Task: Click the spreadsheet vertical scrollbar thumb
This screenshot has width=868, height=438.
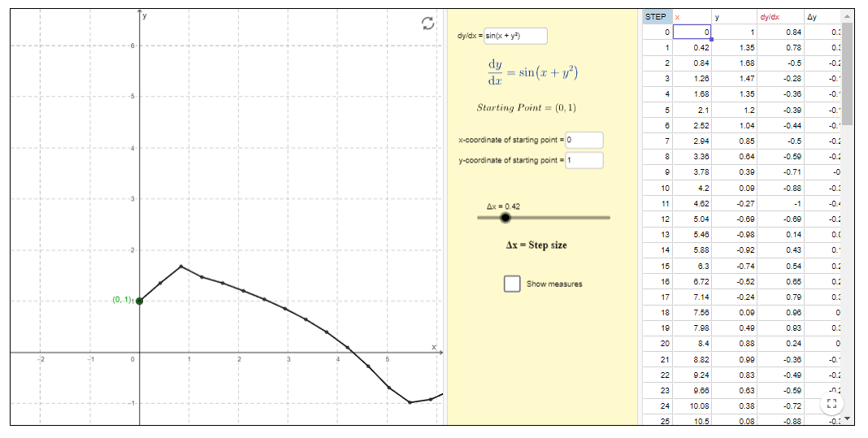Action: point(846,74)
